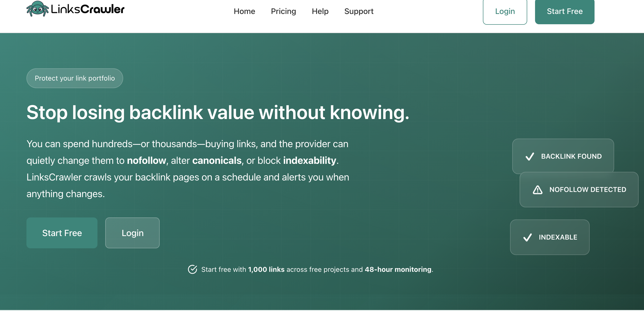
Task: Click the Start Free button in the header
Action: (x=564, y=11)
